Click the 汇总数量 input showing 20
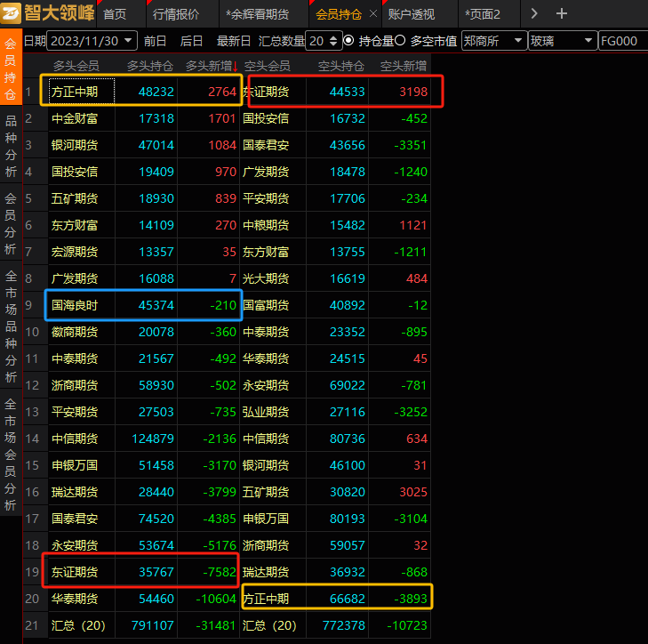The width and height of the screenshot is (648, 644). coord(317,41)
